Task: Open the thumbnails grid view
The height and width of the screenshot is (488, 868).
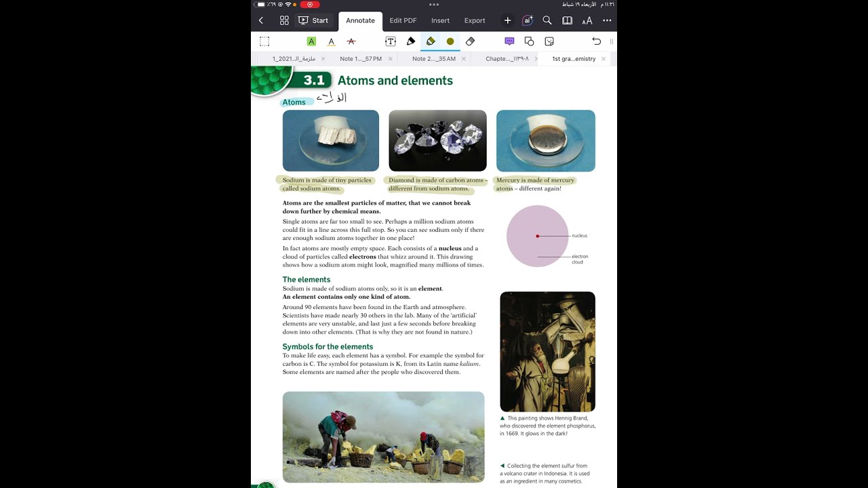Action: pos(284,20)
